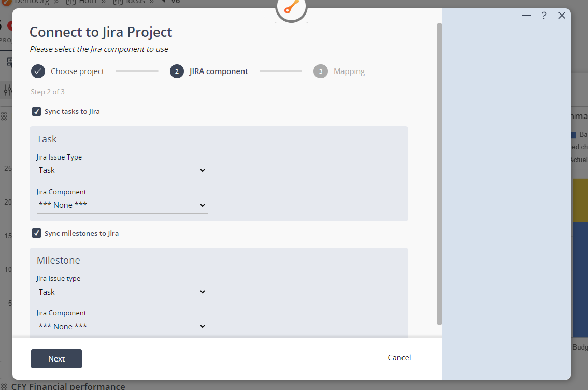
Task: Click the 'Step 2 of 3' text
Action: click(48, 92)
